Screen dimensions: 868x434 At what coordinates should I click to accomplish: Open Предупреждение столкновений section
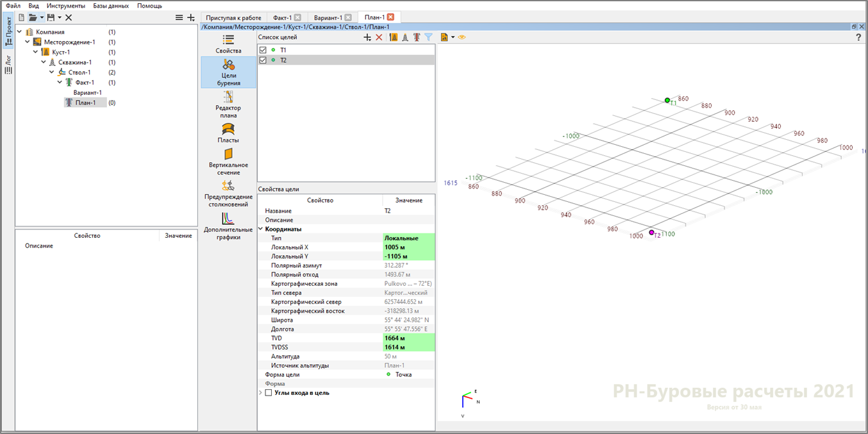pos(228,194)
